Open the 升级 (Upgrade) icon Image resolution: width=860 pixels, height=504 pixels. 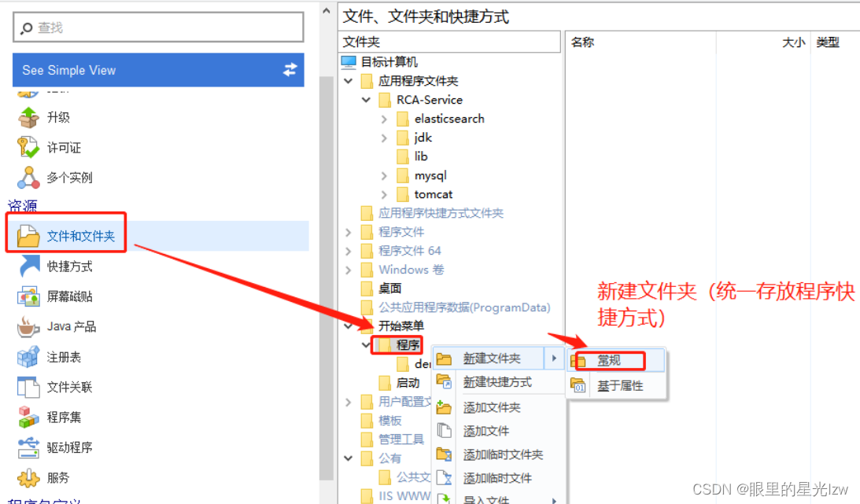(28, 117)
